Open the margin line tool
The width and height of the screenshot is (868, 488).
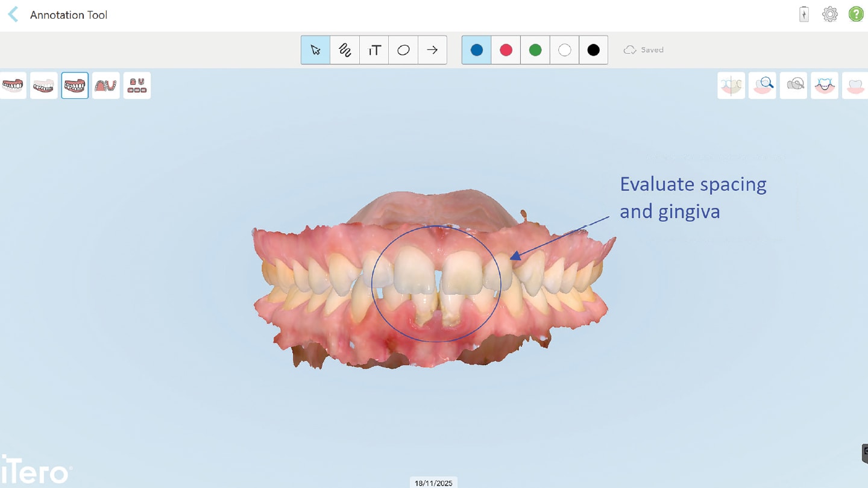pyautogui.click(x=825, y=86)
